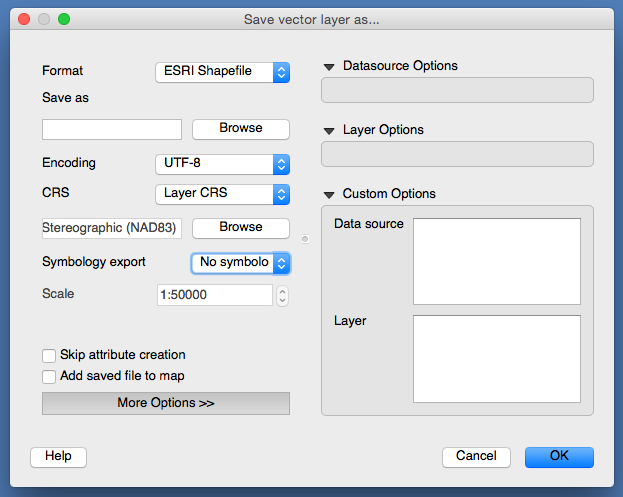Enable Skip attribute creation checkbox
The height and width of the screenshot is (497, 623).
[x=49, y=356]
